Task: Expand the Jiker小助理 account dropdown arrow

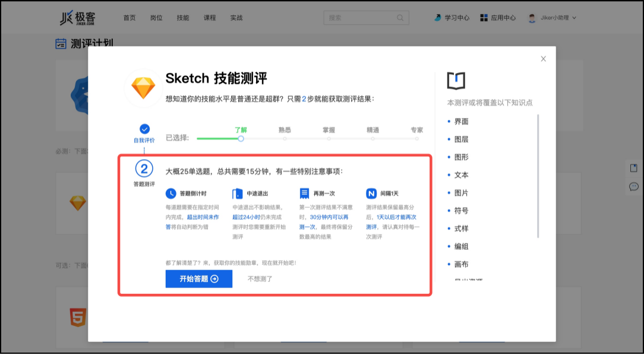Action: pyautogui.click(x=574, y=18)
